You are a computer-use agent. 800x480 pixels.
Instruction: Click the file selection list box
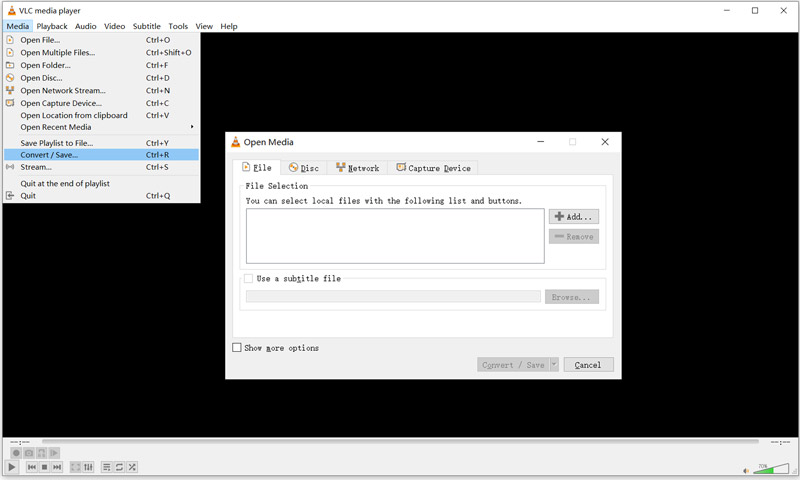point(395,236)
